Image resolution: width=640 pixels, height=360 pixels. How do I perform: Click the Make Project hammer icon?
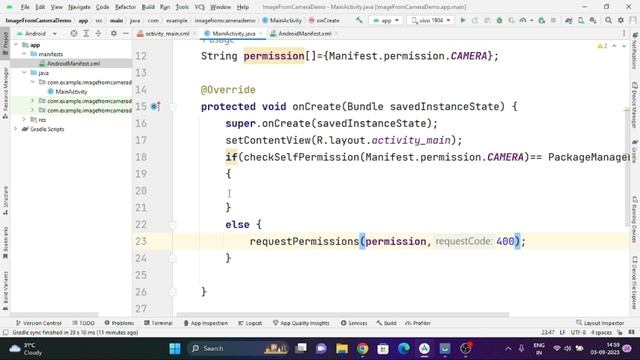coord(359,20)
